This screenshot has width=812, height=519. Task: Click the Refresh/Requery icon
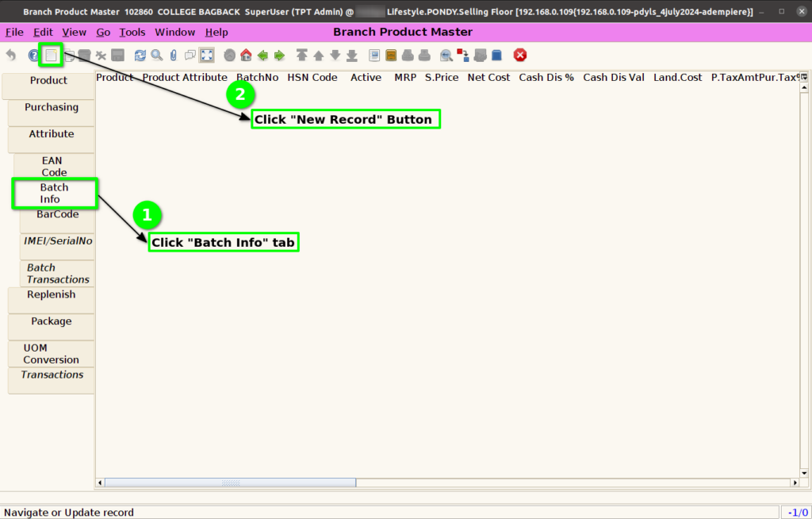(x=140, y=55)
